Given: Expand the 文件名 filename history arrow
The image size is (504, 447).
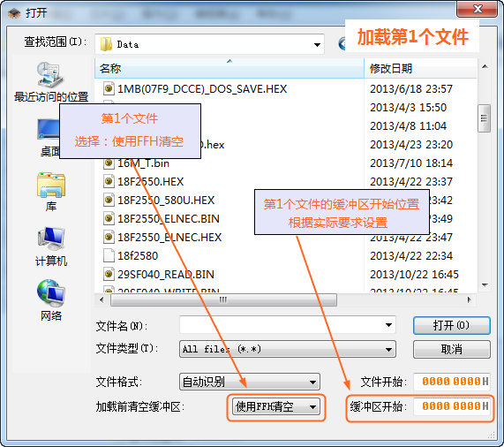Looking at the screenshot, I should 388,325.
